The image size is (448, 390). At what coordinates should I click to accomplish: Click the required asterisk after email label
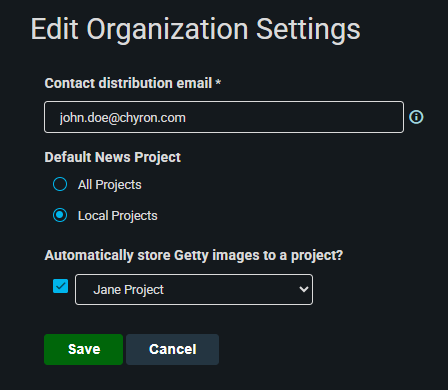218,82
